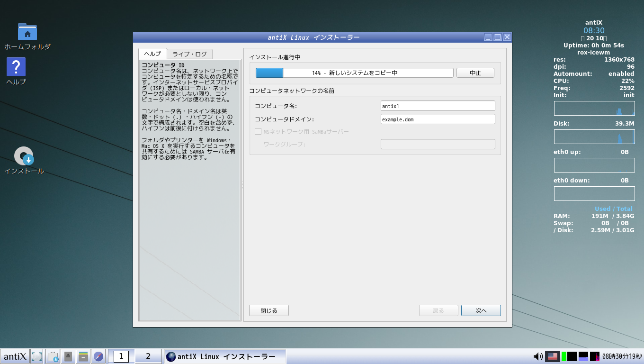
Task: Focus the コンピュータ名 field containing antix1
Action: (438, 106)
